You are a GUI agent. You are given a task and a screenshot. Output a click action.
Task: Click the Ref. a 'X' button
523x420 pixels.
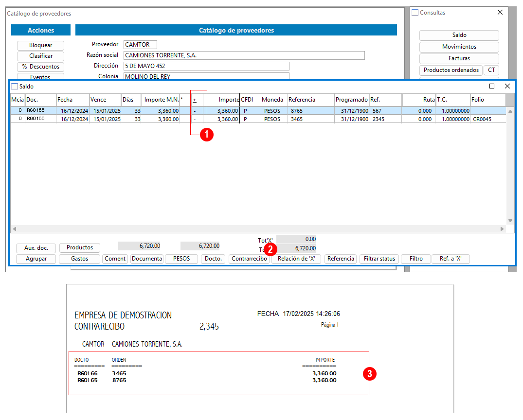451,259
